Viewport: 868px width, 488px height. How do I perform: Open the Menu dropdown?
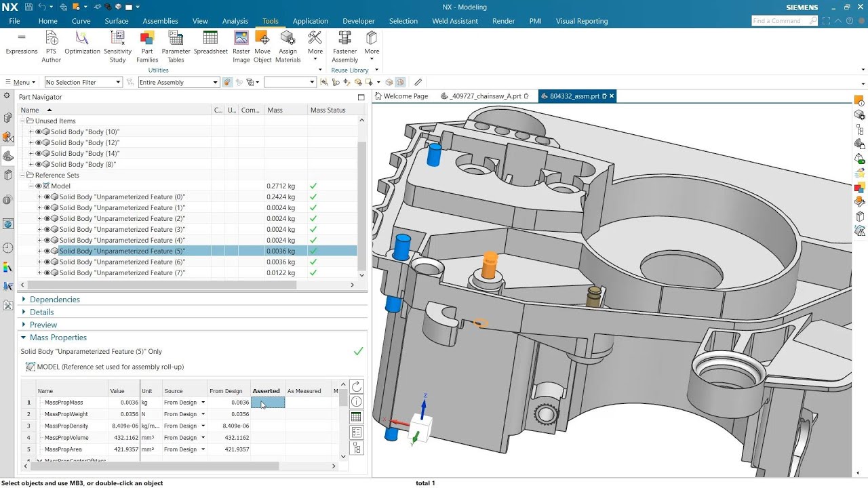(x=21, y=82)
